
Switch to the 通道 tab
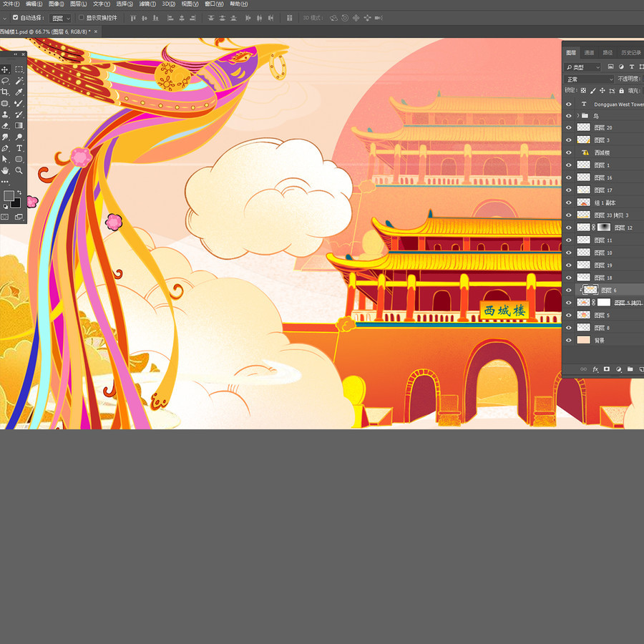tap(589, 52)
